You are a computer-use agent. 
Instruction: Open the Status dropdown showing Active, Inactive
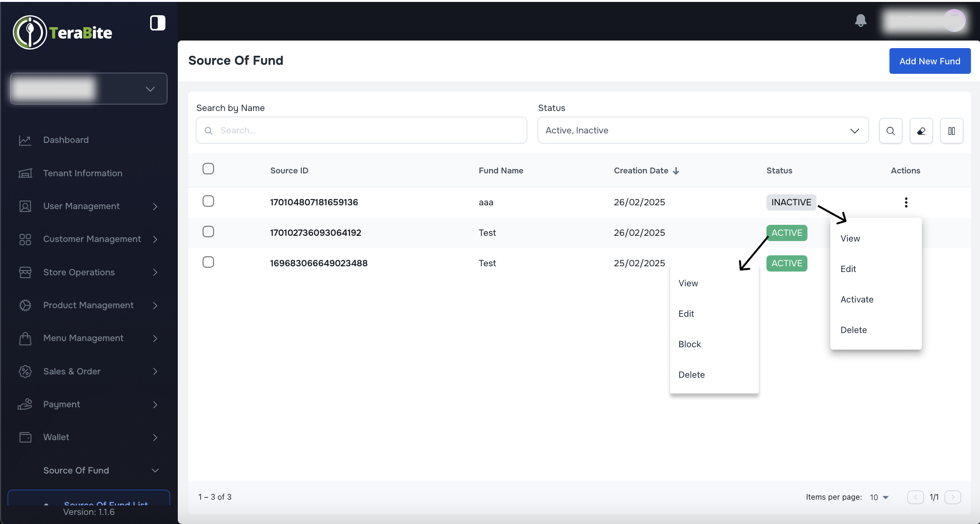point(703,130)
